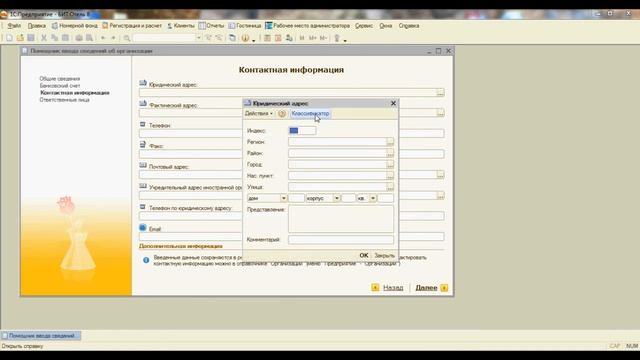Screen dimensions: 640x360
Task: Open the корпус type dropdown
Action: (x=337, y=198)
